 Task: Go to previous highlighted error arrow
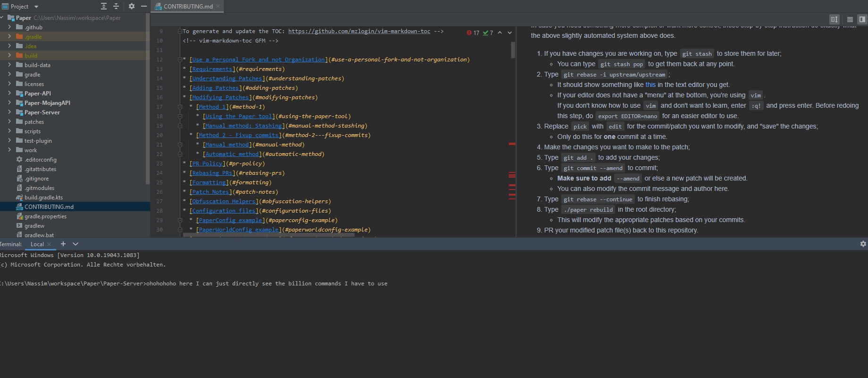coord(500,33)
